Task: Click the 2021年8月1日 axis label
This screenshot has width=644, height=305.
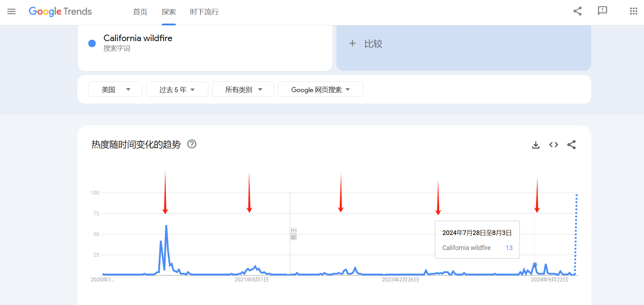Action: 251,280
